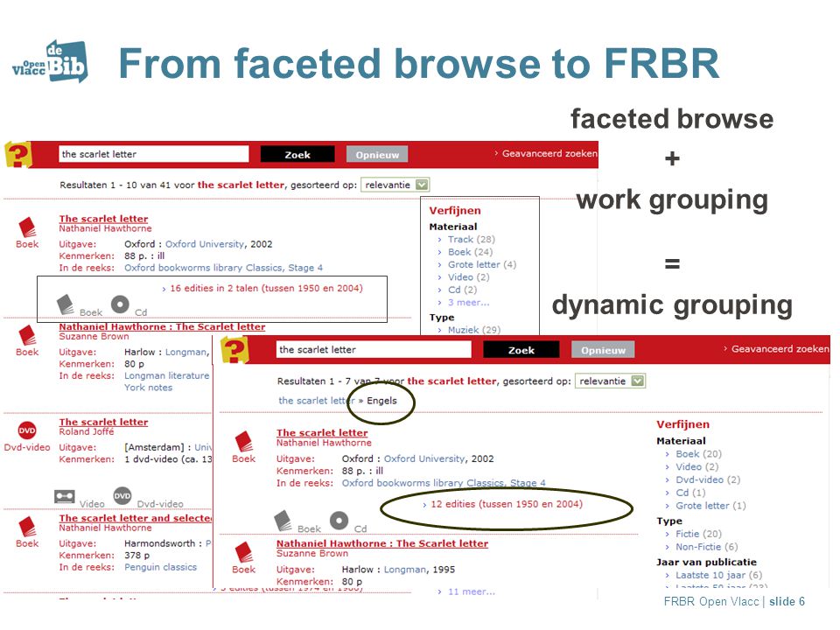Filter by Cd (2) in back window

(462, 290)
